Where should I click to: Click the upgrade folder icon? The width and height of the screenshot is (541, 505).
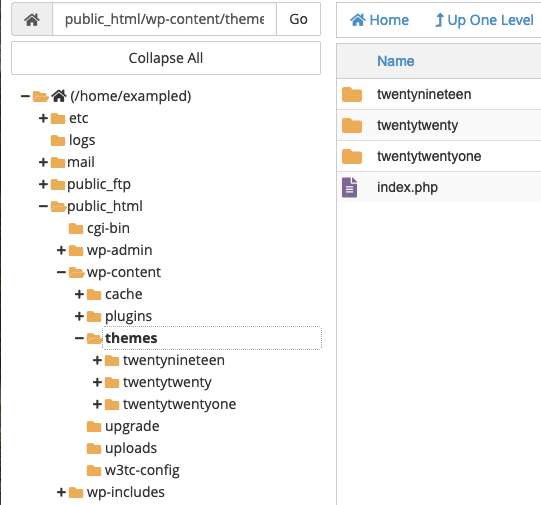click(x=94, y=426)
